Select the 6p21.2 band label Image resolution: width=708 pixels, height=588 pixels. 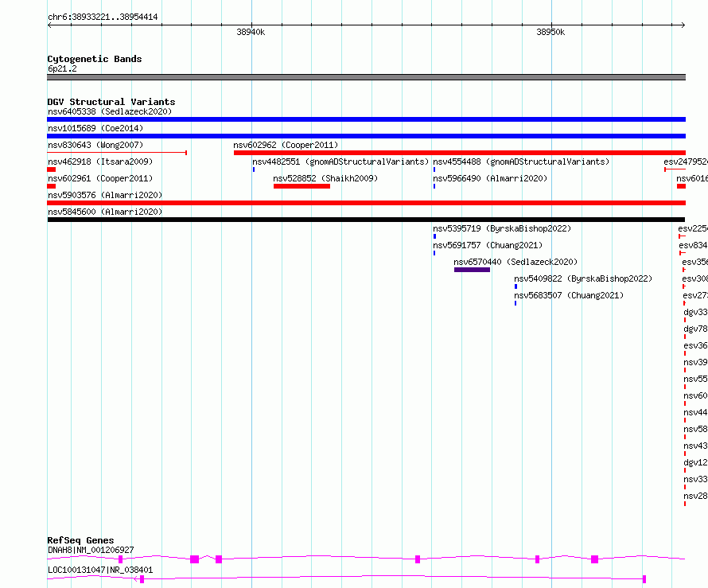(62, 68)
